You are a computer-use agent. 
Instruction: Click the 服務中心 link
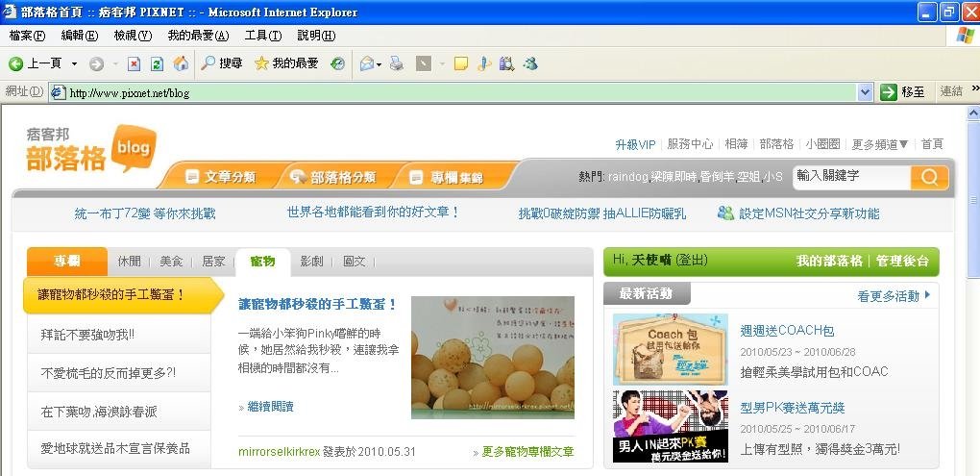[x=690, y=144]
